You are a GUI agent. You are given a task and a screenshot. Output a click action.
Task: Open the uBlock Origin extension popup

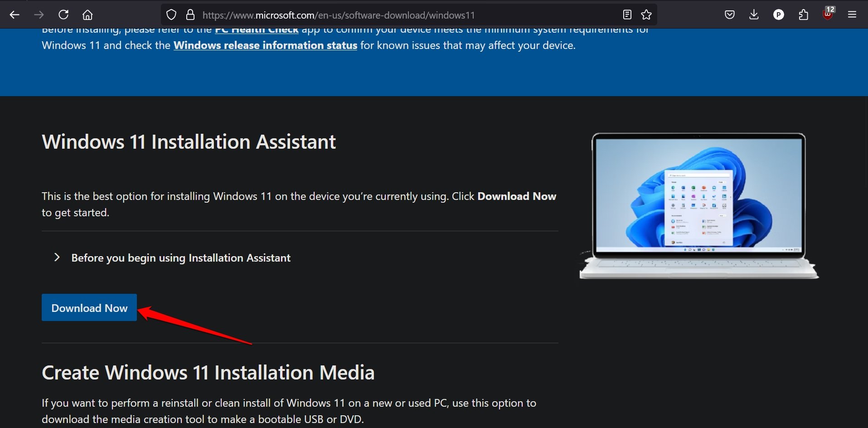click(828, 15)
